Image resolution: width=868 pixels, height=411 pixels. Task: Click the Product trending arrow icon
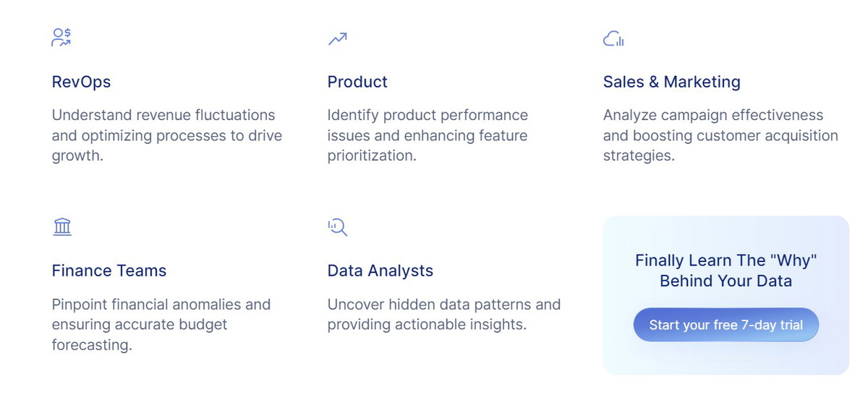337,38
